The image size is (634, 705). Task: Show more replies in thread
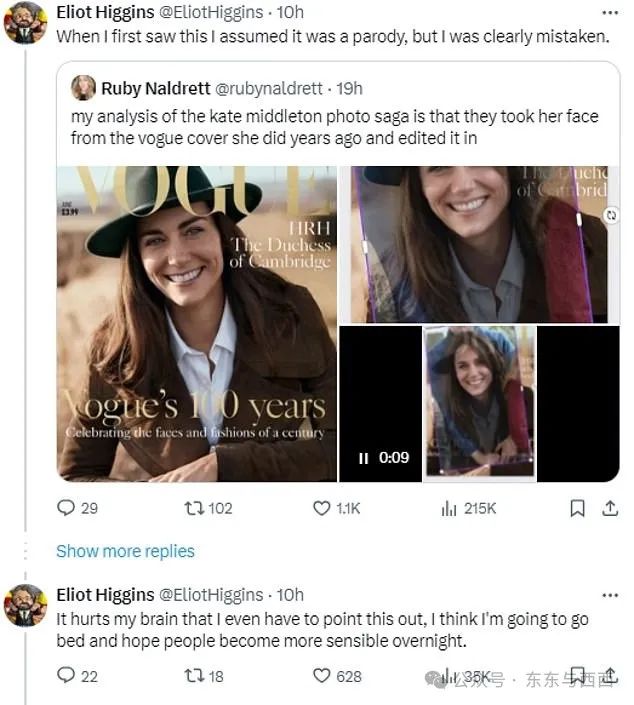pyautogui.click(x=125, y=551)
